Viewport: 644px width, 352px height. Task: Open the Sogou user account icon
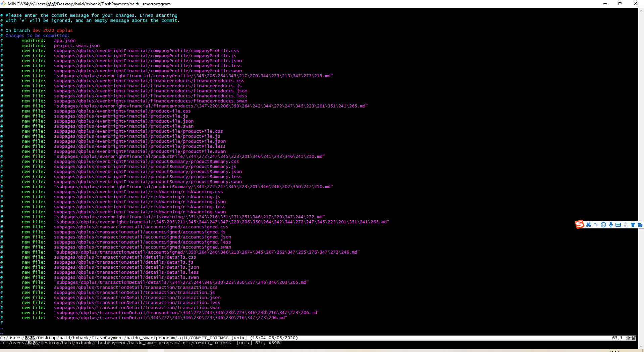[626, 225]
